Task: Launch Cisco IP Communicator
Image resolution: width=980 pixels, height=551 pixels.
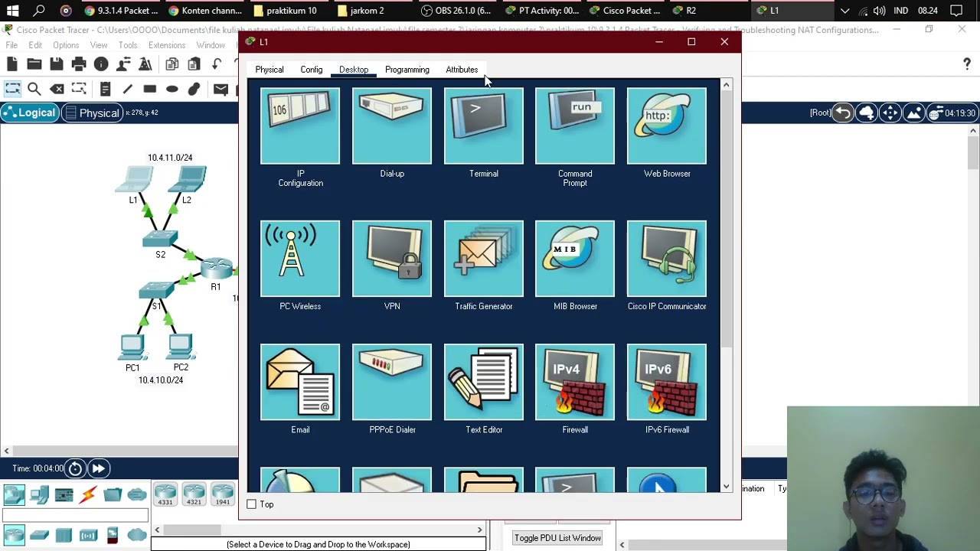Action: (667, 259)
